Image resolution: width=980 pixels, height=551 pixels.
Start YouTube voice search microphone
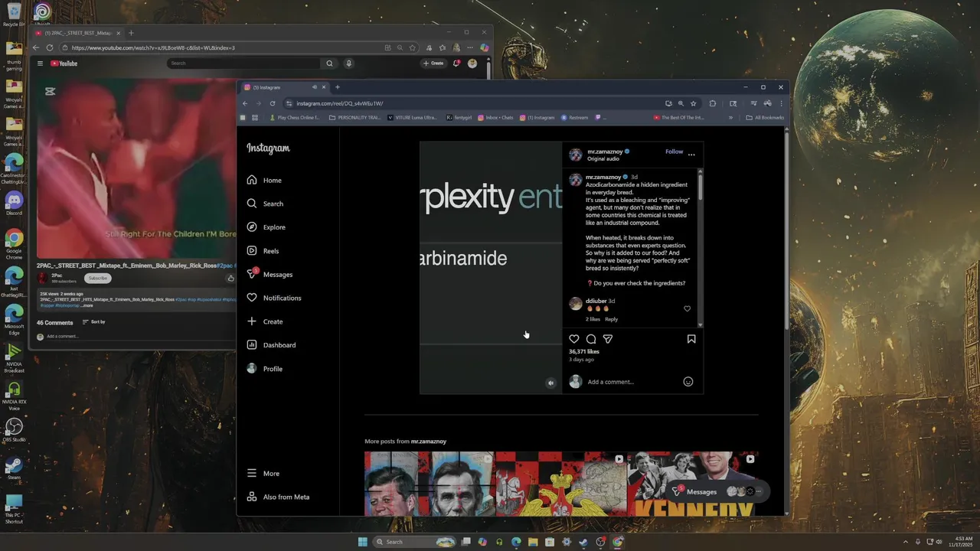coord(348,64)
